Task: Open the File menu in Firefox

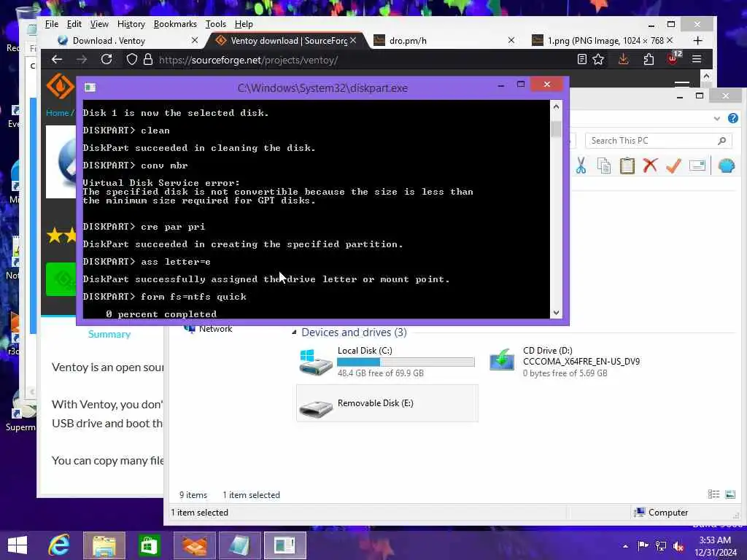Action: [52, 24]
